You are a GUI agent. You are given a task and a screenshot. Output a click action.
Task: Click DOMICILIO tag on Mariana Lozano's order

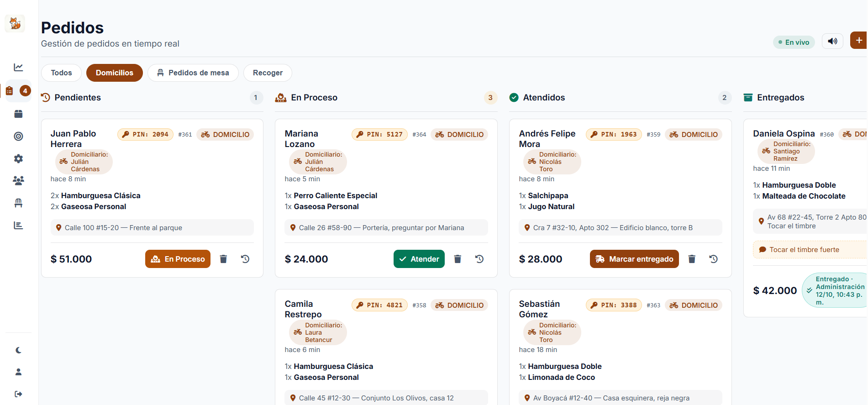459,134
